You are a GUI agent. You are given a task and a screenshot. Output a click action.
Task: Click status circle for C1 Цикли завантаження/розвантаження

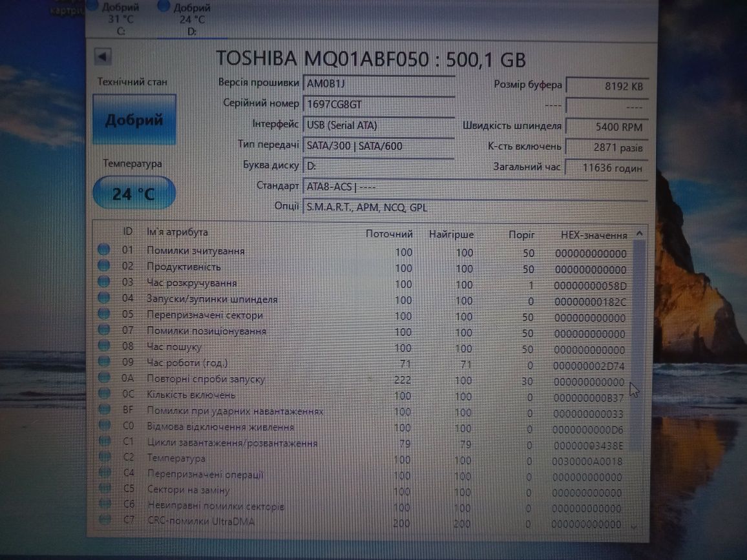coord(104,441)
